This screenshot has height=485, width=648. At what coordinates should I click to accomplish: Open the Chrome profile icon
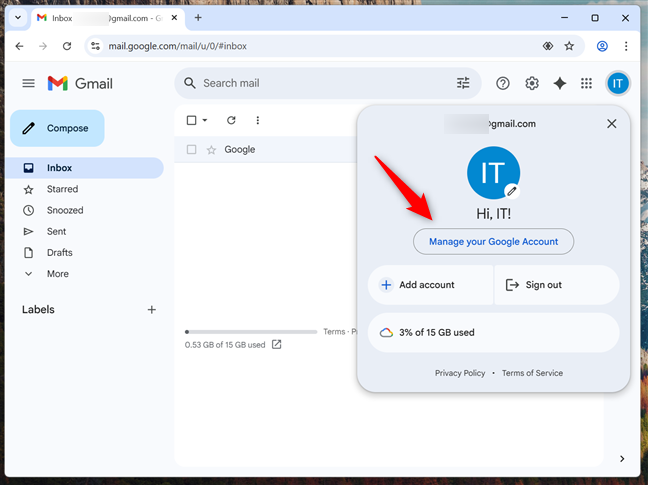602,46
